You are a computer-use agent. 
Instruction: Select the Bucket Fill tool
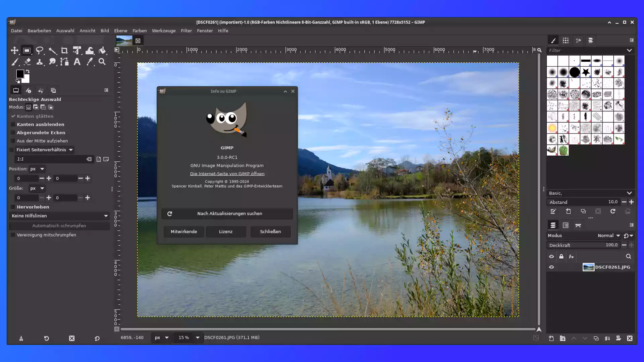tap(102, 51)
